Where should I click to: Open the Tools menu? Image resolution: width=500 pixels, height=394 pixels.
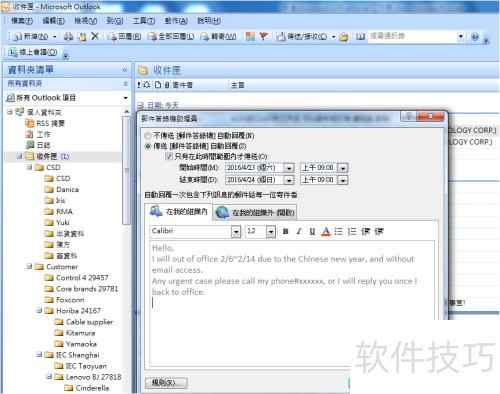click(x=144, y=21)
